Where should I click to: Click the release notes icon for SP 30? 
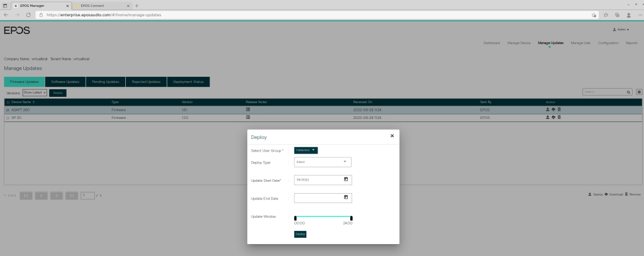(x=248, y=117)
